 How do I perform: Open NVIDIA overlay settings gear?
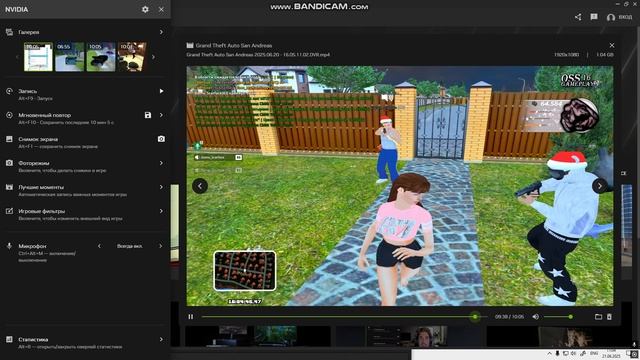(x=145, y=9)
